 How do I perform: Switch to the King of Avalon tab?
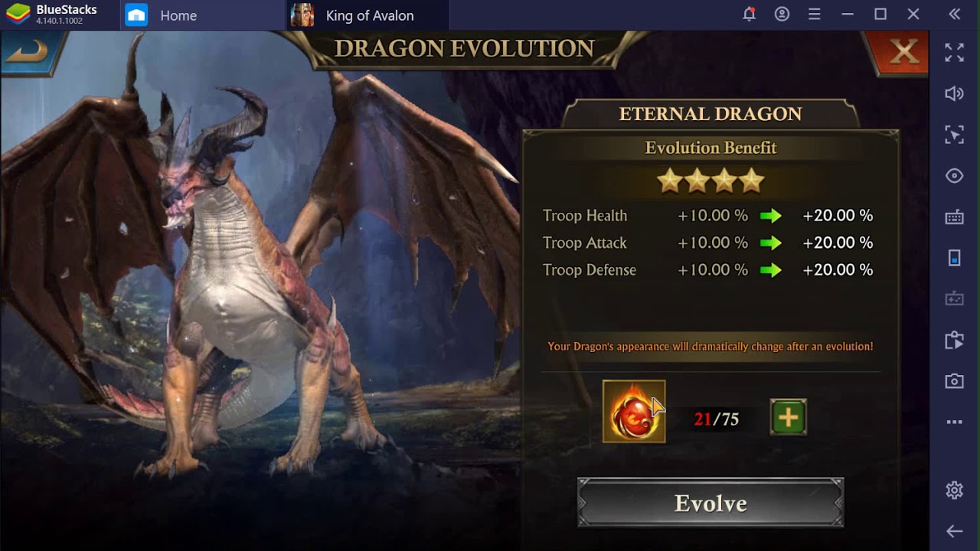tap(368, 15)
